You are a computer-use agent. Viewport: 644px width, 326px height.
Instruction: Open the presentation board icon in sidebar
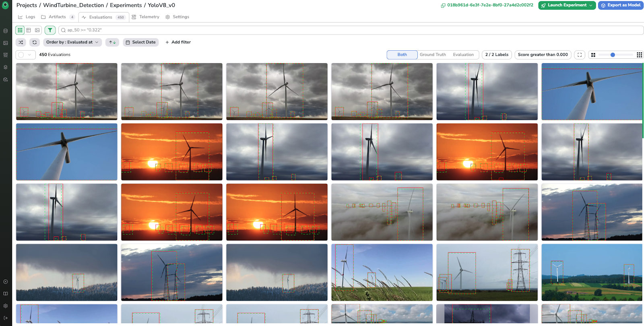coord(6,55)
